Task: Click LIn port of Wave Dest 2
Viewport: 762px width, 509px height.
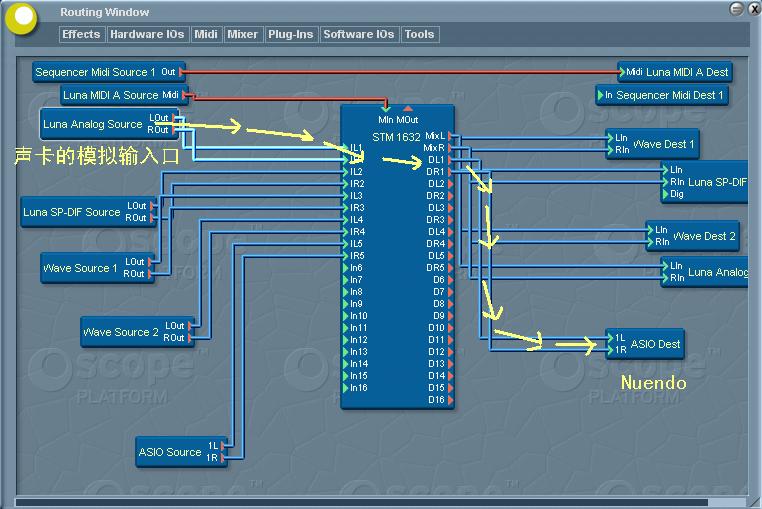Action: click(650, 229)
